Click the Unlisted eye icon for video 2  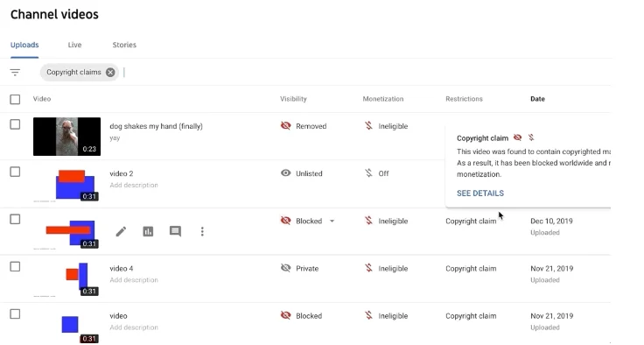coord(285,173)
